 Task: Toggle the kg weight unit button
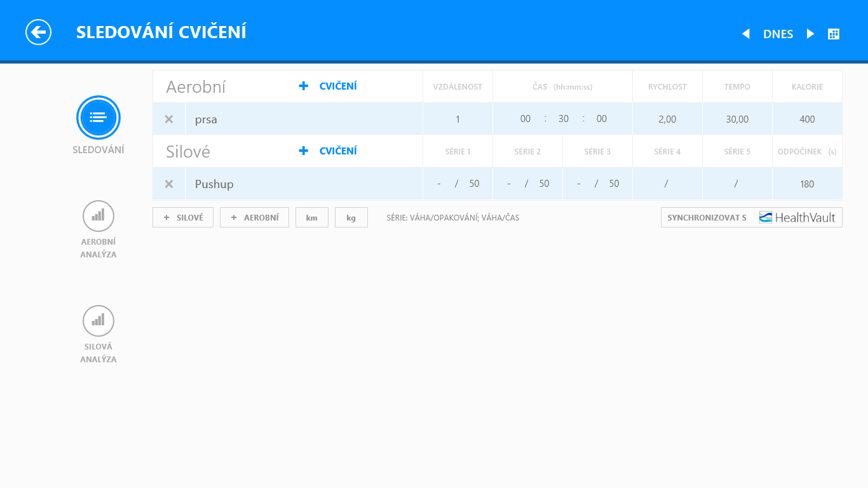tap(351, 217)
